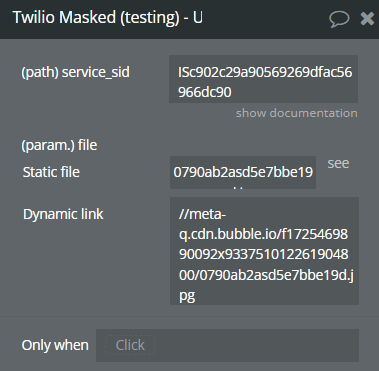
Task: Click the Static file label
Action: point(51,172)
